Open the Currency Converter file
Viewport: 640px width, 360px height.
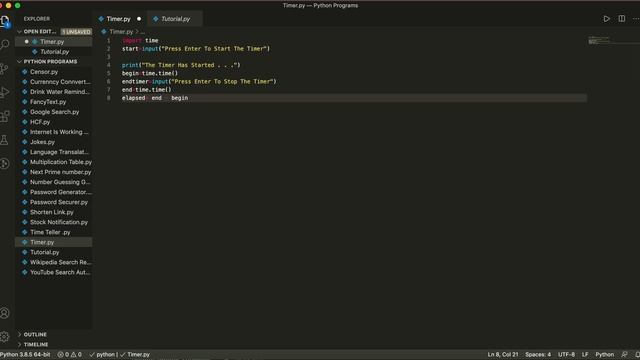tap(53, 82)
